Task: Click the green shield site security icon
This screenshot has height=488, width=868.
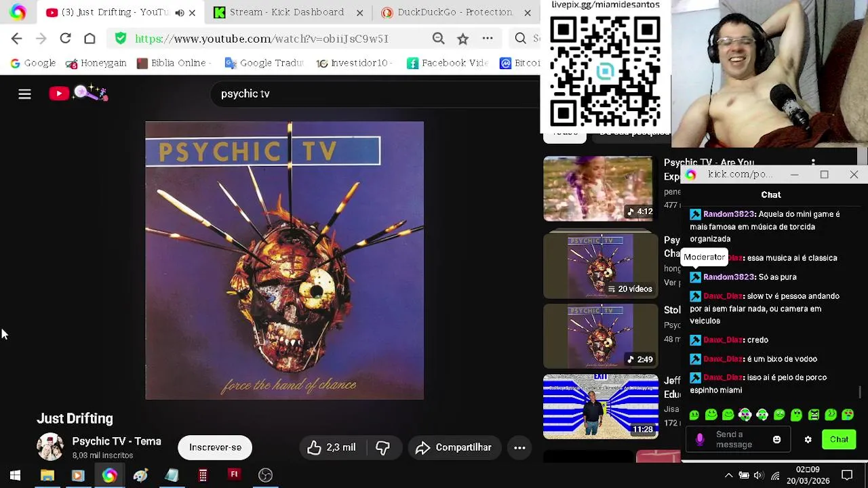Action: (x=121, y=39)
